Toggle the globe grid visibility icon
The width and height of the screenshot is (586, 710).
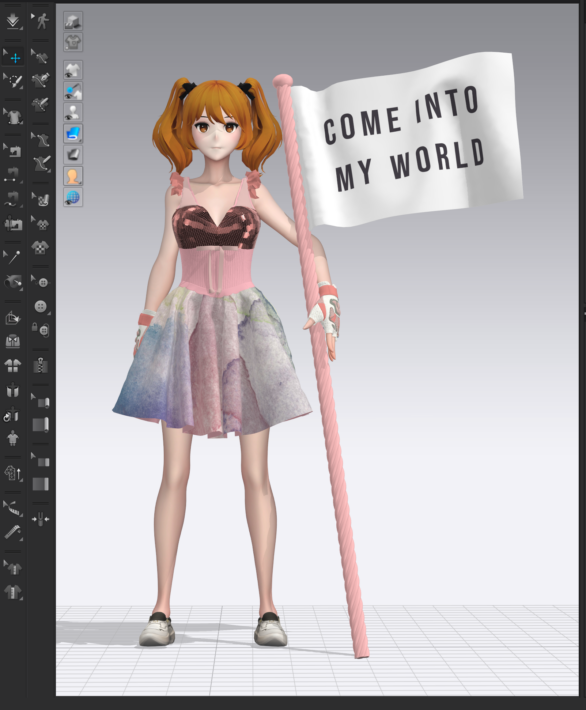pyautogui.click(x=73, y=198)
